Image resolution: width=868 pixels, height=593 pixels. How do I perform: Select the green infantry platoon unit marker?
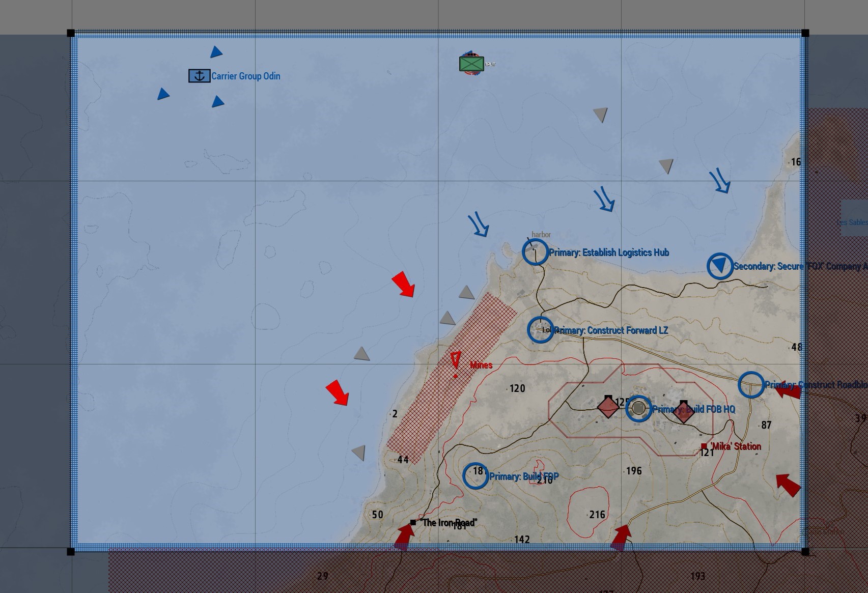pyautogui.click(x=471, y=64)
